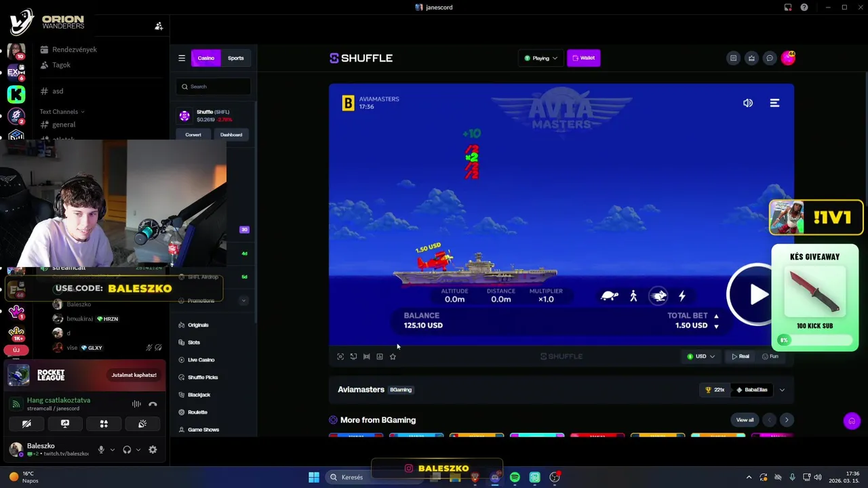This screenshot has width=868, height=488.
Task: Expand the Aviamasters game info panel
Action: 782,390
